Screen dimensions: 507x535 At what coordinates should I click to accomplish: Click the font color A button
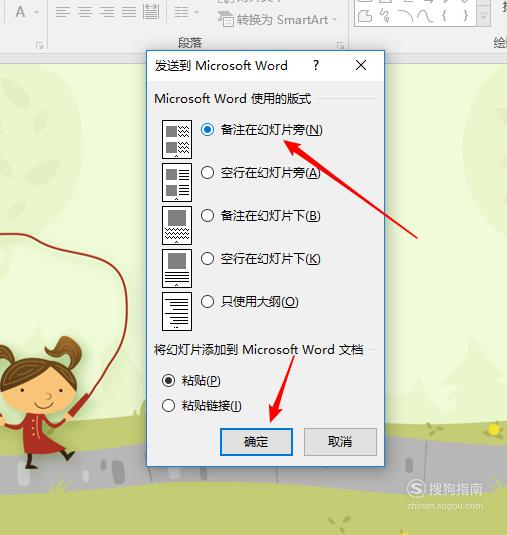20,12
